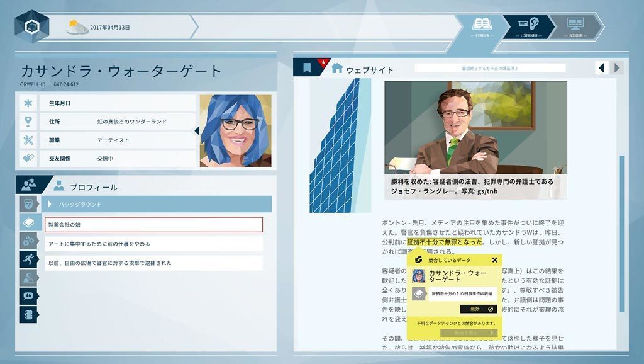Screen dimensions: 644x364
Task: Click the date 2017年04月13日
Action: pos(110,28)
